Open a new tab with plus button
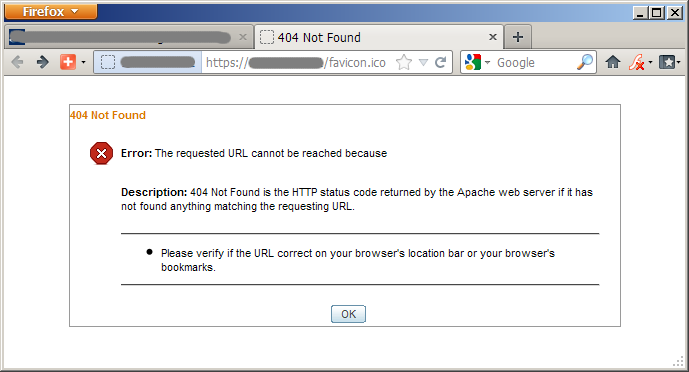Image resolution: width=689 pixels, height=372 pixels. coord(518,37)
